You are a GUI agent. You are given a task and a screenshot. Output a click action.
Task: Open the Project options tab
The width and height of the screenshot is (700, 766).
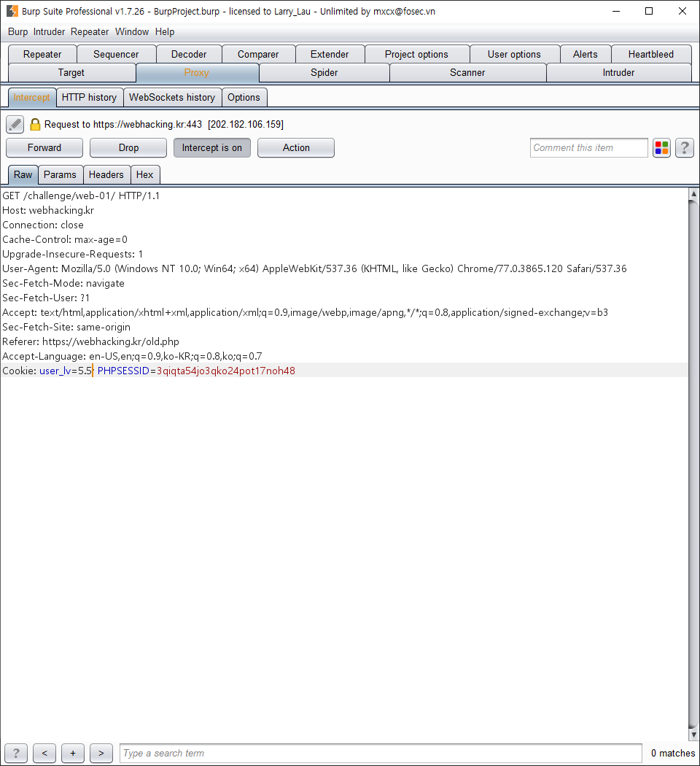tap(416, 54)
